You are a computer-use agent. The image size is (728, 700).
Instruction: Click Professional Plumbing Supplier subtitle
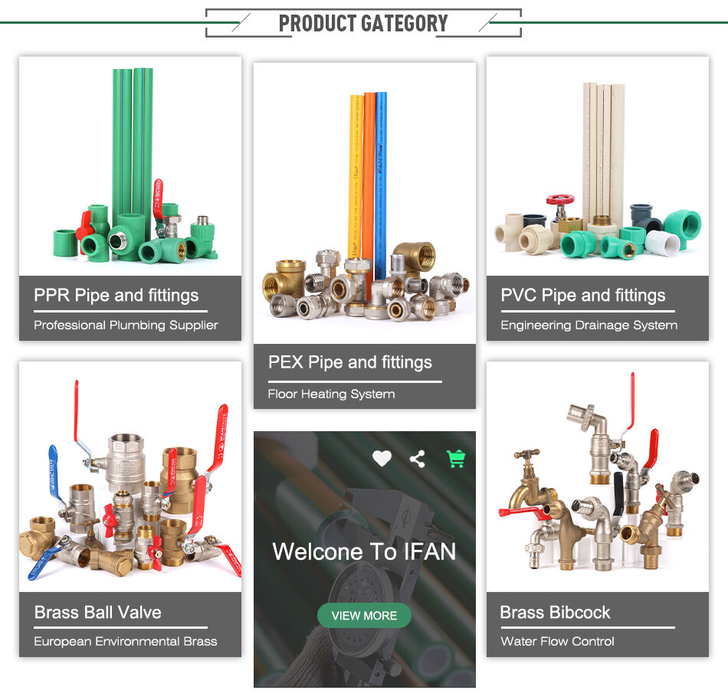pos(126,325)
